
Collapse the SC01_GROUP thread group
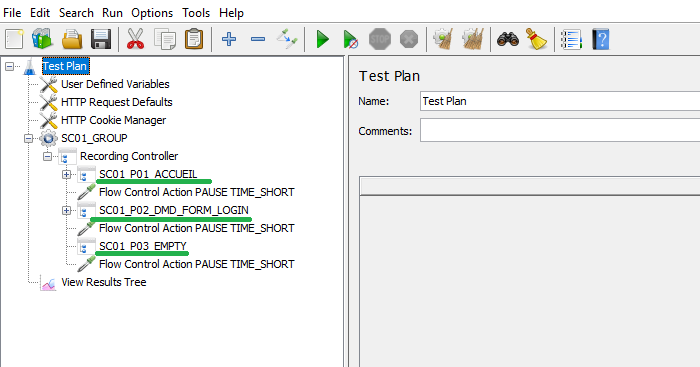[x=29, y=138]
